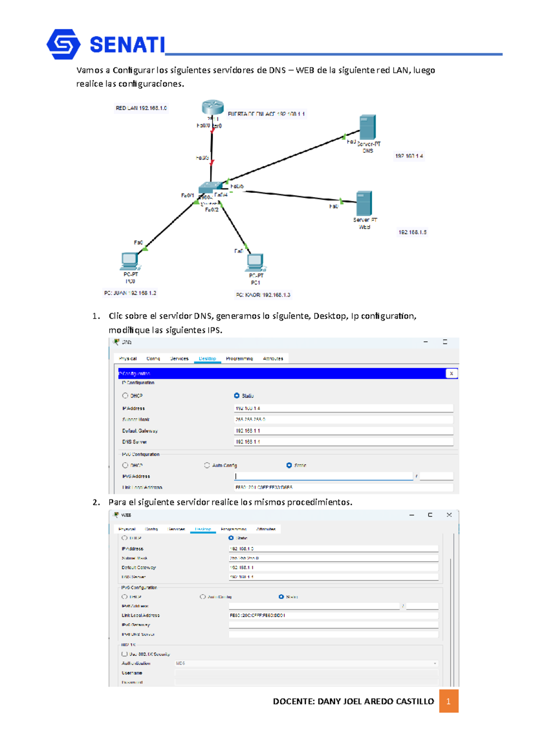Screen dimensions: 535x756
Task: Click the Packet Tracer icon in DNS window title
Action: [116, 342]
